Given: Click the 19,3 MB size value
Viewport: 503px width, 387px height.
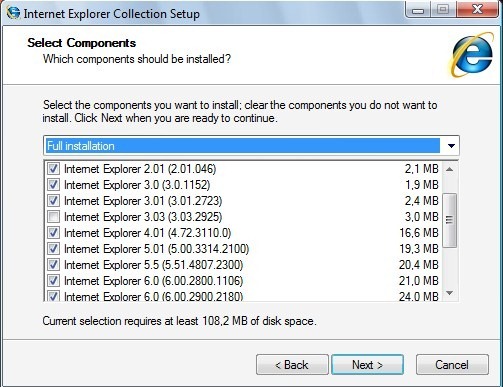Looking at the screenshot, I should (x=419, y=249).
